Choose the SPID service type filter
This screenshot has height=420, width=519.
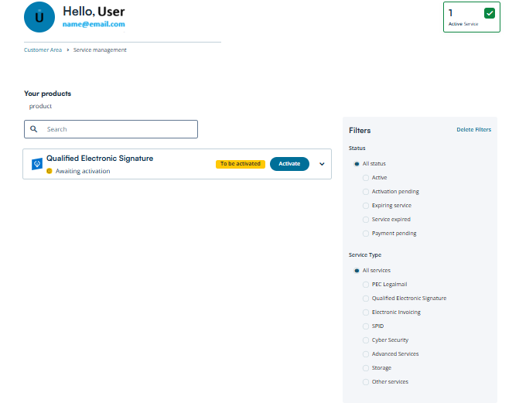pyautogui.click(x=366, y=326)
